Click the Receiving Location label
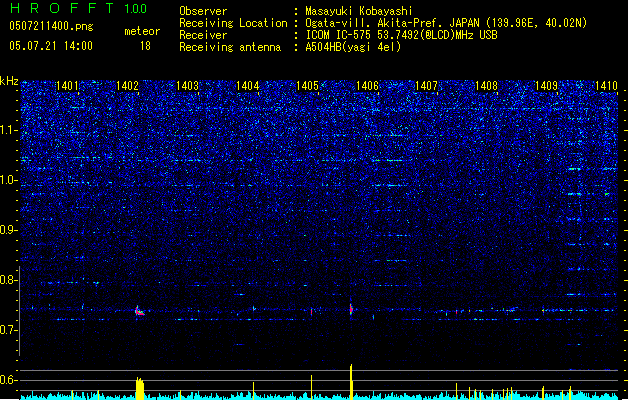This screenshot has width=629, height=400. pos(233,23)
